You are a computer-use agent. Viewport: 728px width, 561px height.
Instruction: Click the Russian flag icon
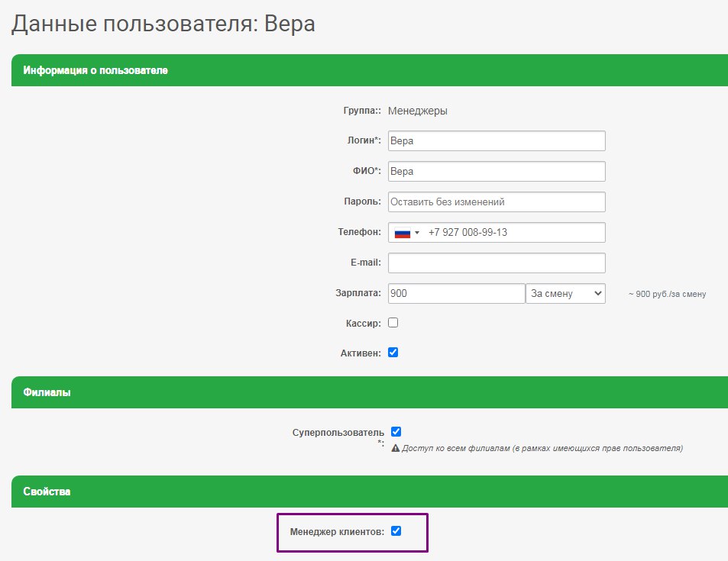tap(403, 232)
